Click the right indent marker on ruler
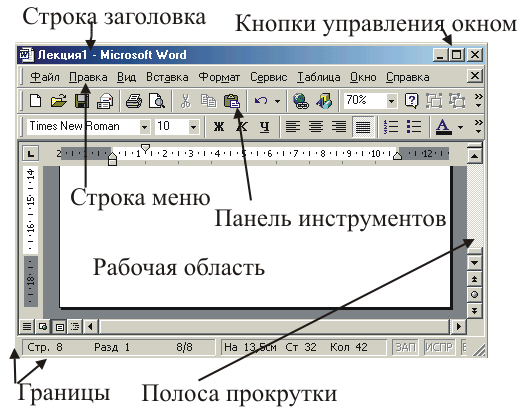The width and height of the screenshot is (524, 409). coord(397,156)
